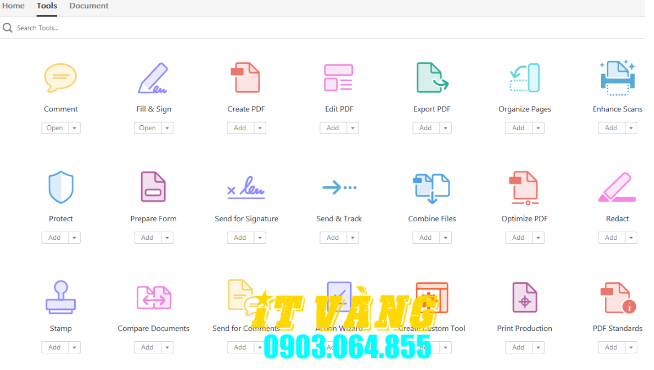The image size is (654, 370).
Task: Add the PDF Standards tool
Action: tap(611, 347)
